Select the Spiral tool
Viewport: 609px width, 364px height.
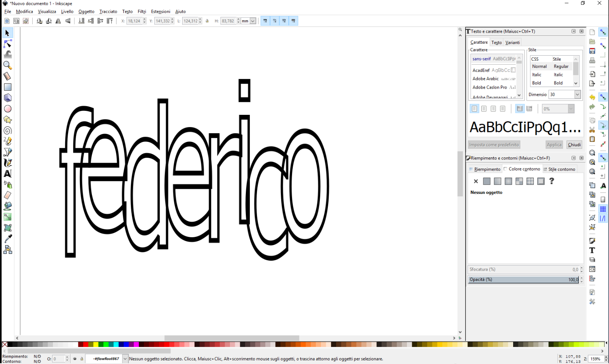click(x=7, y=130)
